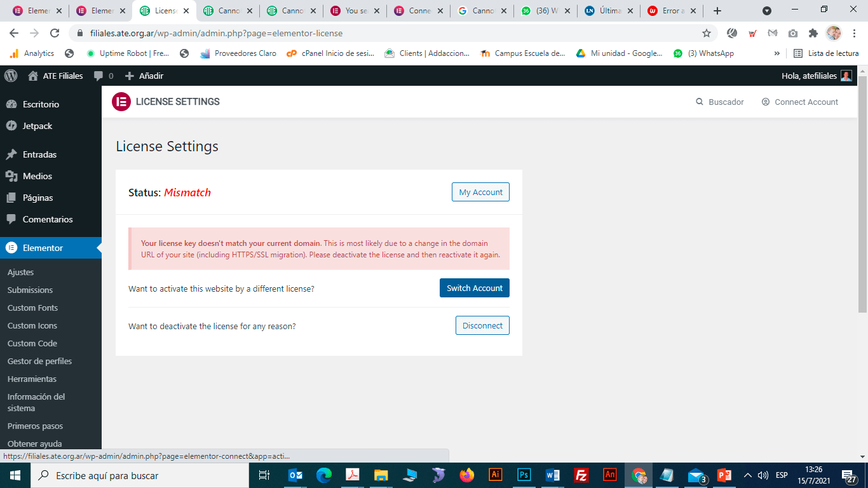
Task: Open Elementor Submissions
Action: [x=30, y=290]
